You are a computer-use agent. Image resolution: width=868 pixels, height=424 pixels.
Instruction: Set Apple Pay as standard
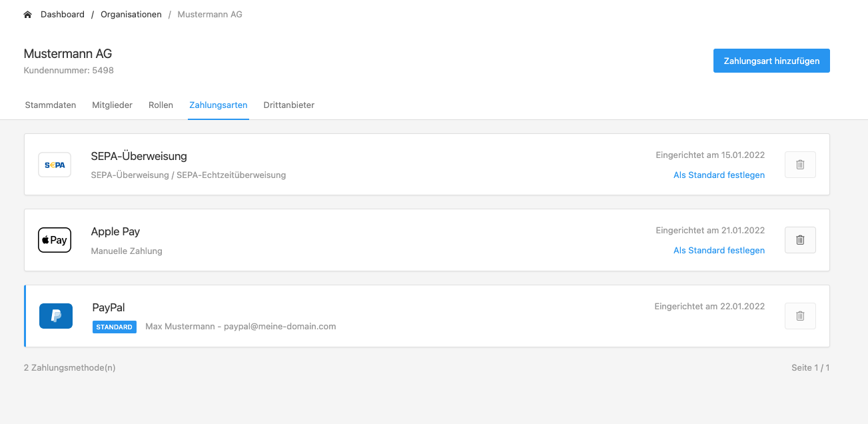(719, 251)
